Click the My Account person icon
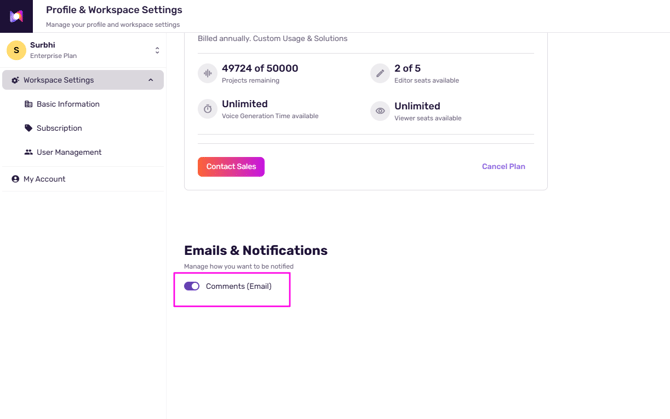 tap(15, 179)
